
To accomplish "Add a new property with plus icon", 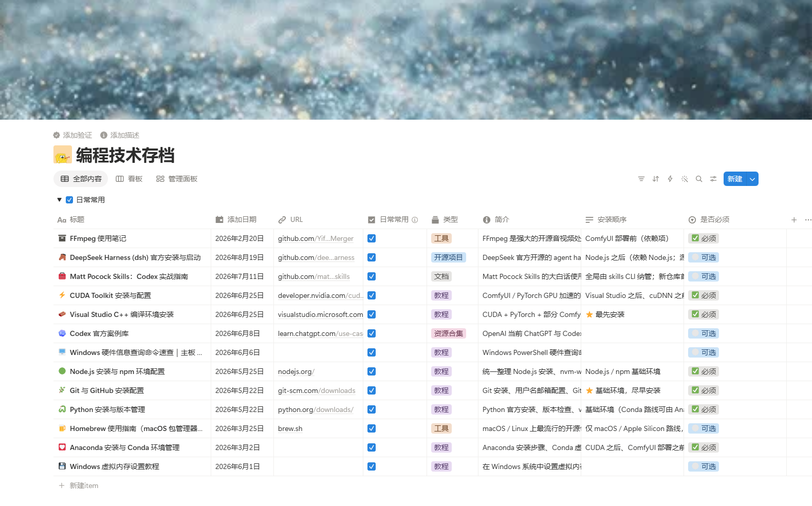I will tap(794, 220).
